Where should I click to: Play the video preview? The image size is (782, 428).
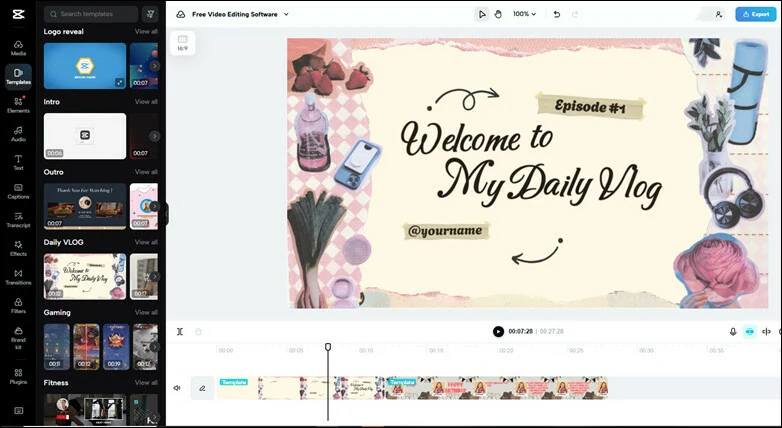point(498,332)
